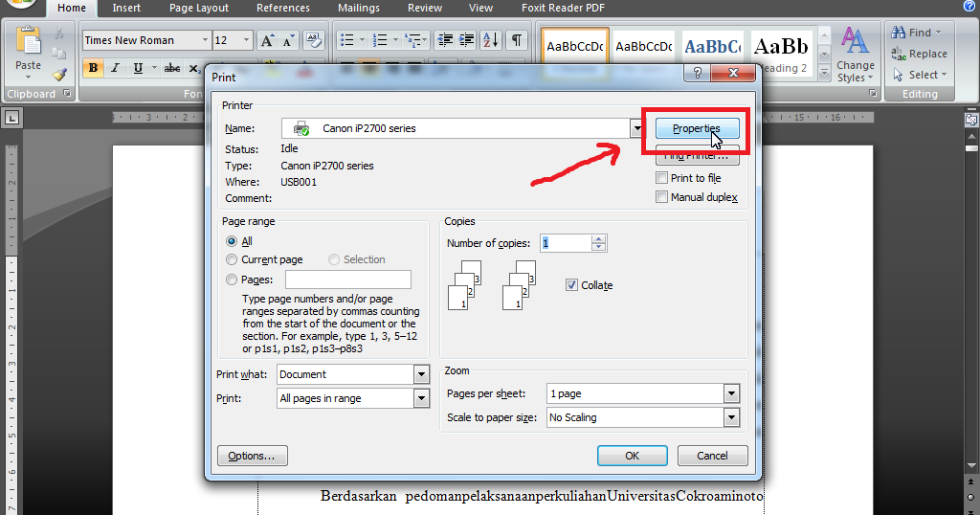Click the Print dialog help question mark

698,73
